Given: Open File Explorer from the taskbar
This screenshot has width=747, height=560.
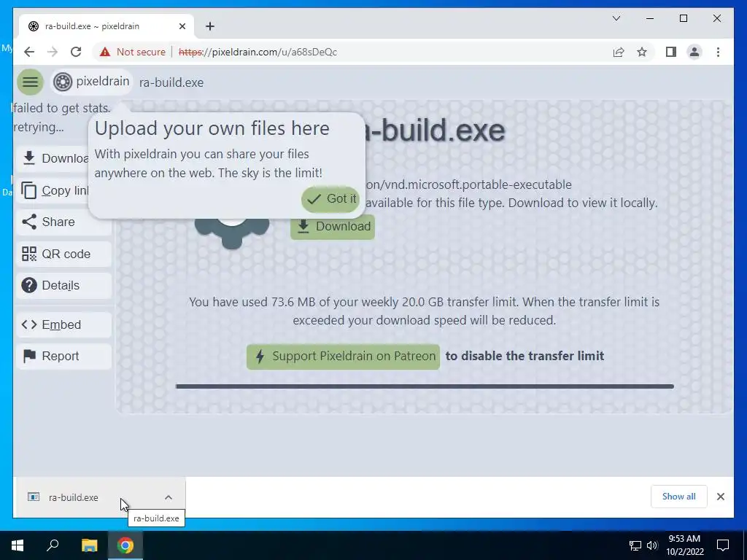Looking at the screenshot, I should (89, 545).
